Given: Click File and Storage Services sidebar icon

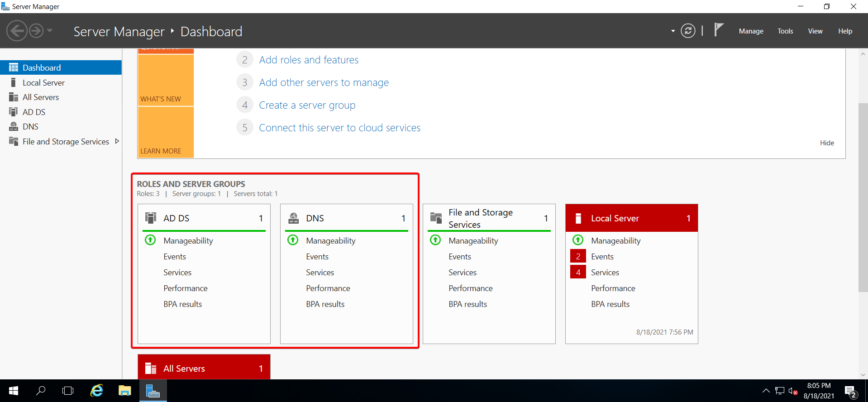Looking at the screenshot, I should (x=14, y=141).
